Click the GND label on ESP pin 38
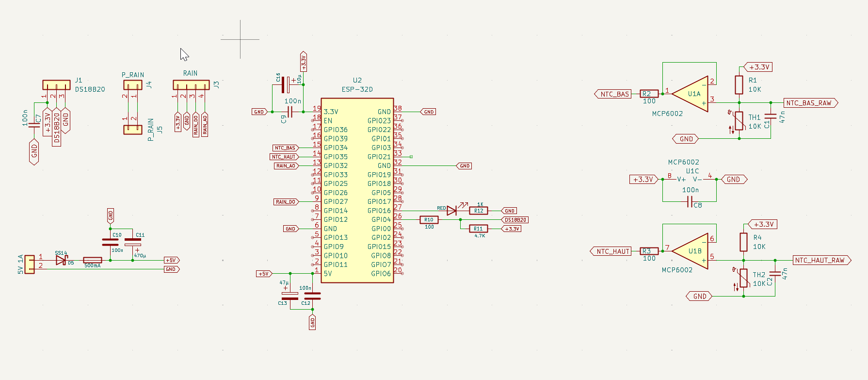 428,112
